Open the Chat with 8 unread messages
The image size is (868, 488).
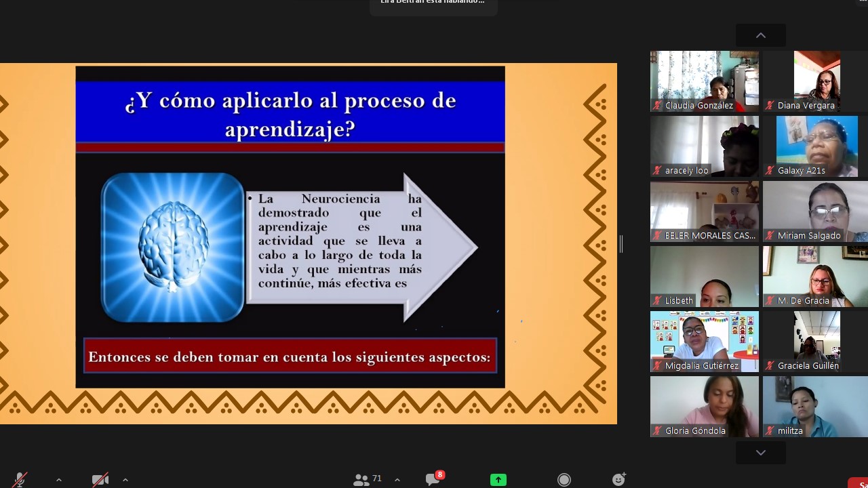click(x=434, y=479)
